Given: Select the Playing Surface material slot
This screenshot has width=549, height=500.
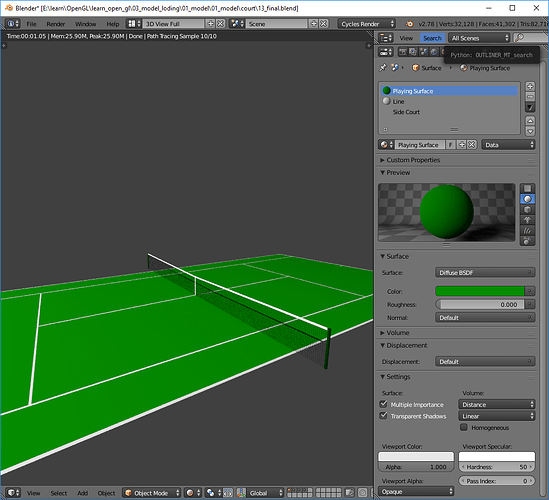Looking at the screenshot, I should (x=449, y=91).
